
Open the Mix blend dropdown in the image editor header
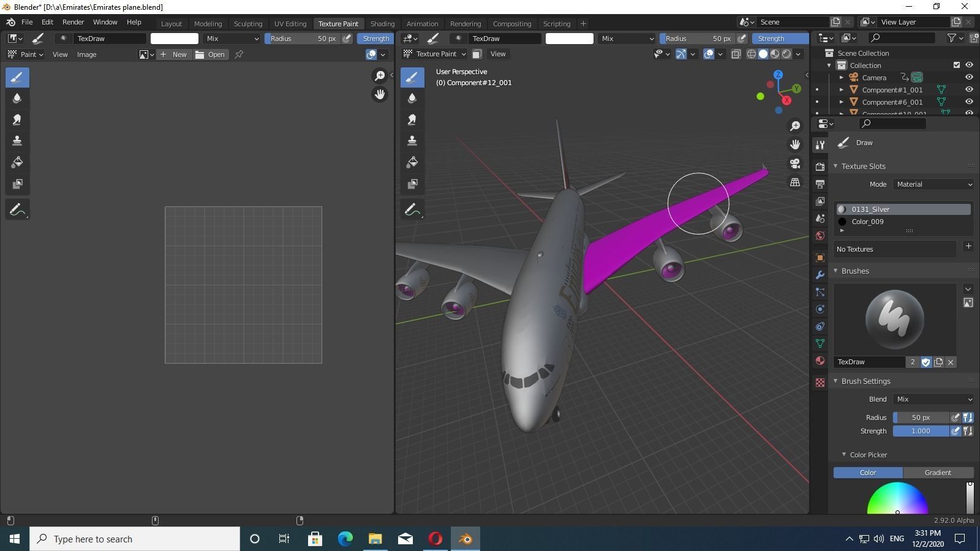click(232, 39)
